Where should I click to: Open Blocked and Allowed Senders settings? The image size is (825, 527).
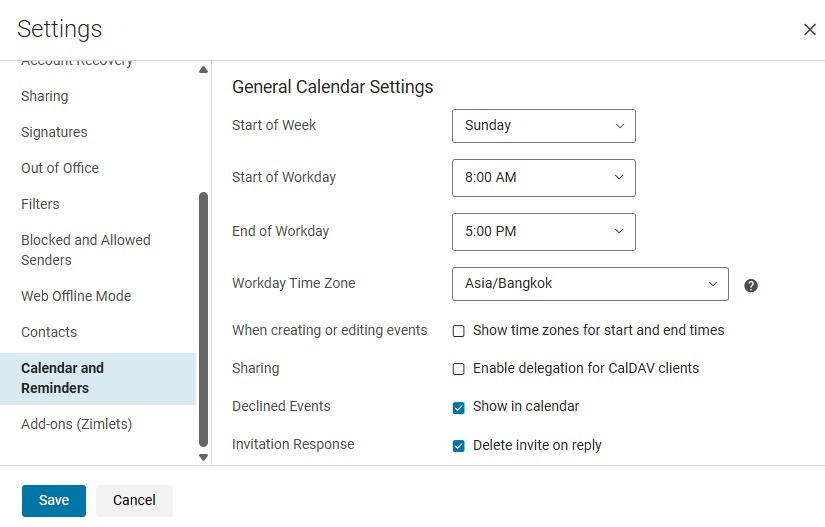tap(86, 250)
